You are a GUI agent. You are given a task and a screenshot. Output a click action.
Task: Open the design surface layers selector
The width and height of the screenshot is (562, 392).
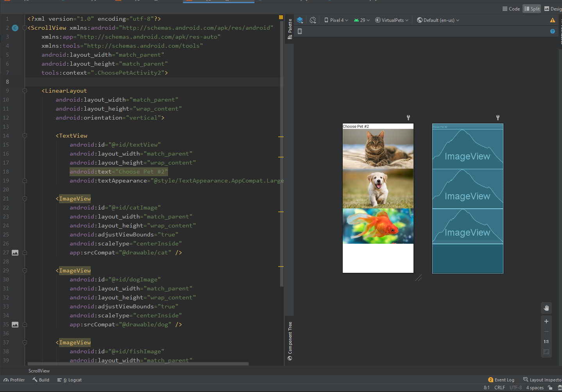[300, 20]
